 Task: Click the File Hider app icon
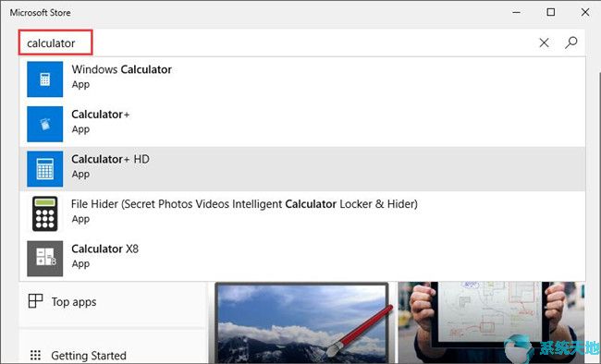(45, 213)
